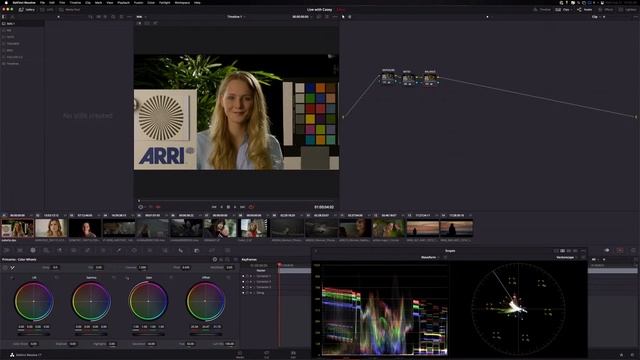Show the Keyframes panel via right toolbar icon
The image size is (640, 360).
(607, 250)
